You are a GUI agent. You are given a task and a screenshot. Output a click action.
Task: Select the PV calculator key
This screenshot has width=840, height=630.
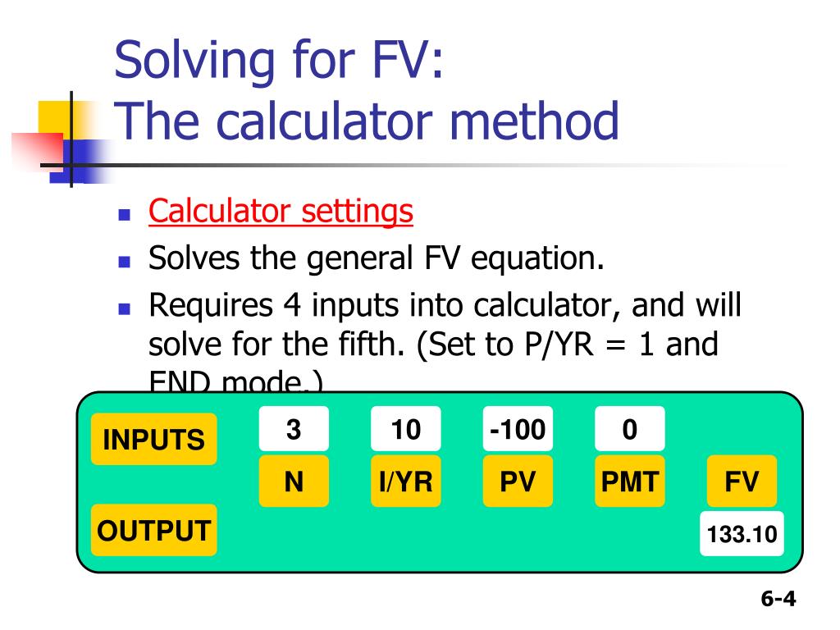(x=518, y=481)
